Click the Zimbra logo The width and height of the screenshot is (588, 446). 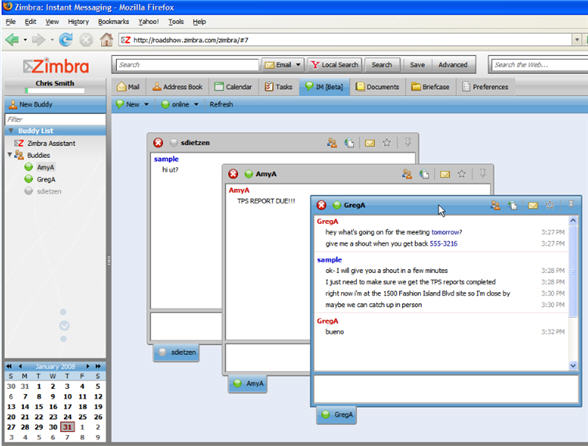[x=56, y=66]
